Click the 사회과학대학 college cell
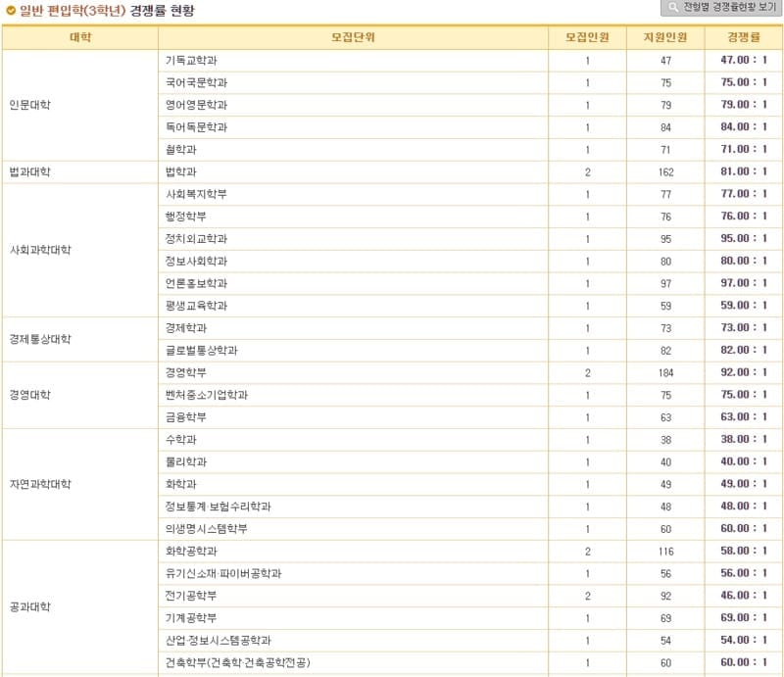 [x=80, y=250]
